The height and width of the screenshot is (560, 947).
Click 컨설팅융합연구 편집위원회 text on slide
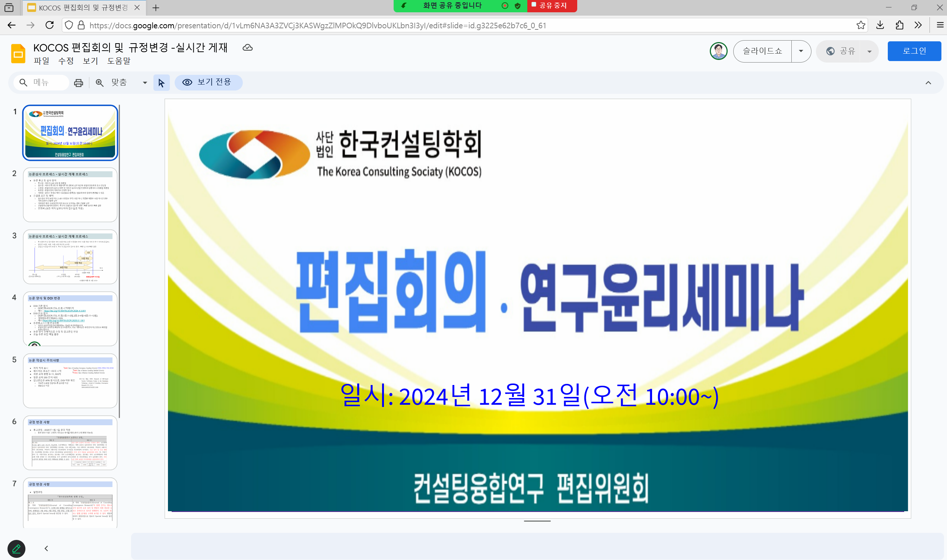pyautogui.click(x=531, y=488)
